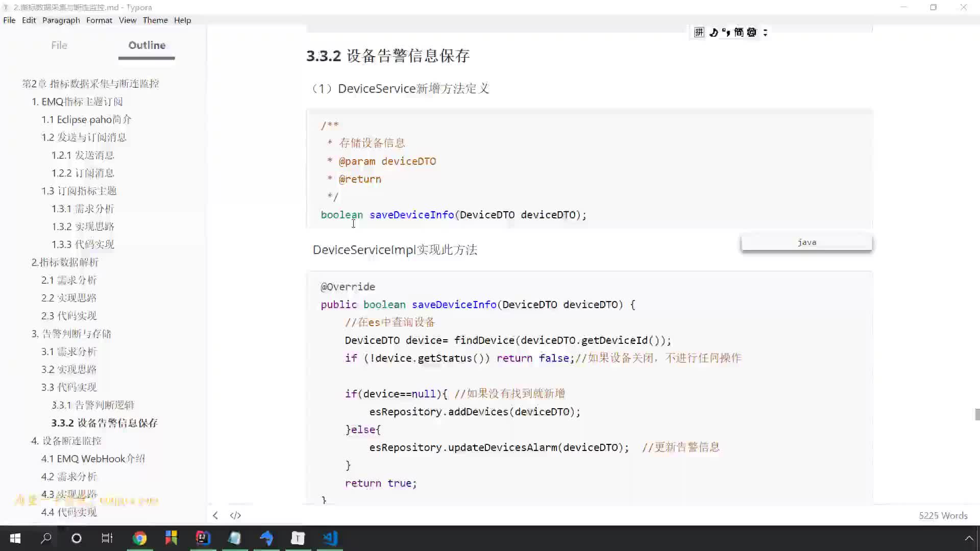Open the Theme menu

tap(155, 20)
